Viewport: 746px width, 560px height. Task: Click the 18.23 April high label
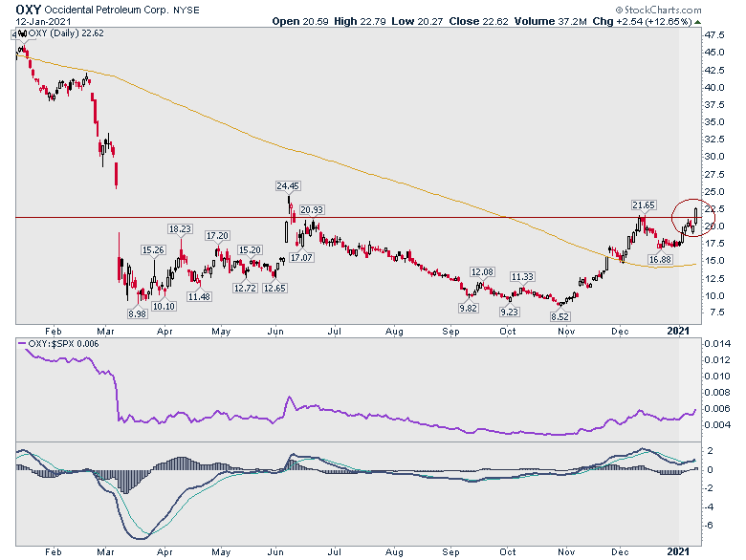(180, 229)
